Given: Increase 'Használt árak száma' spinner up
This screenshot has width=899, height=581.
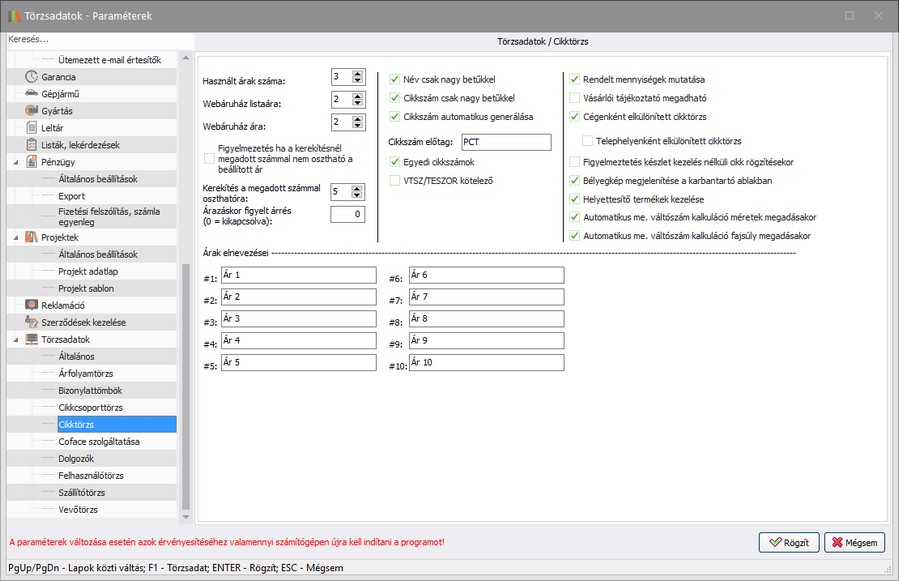Looking at the screenshot, I should pos(358,73).
